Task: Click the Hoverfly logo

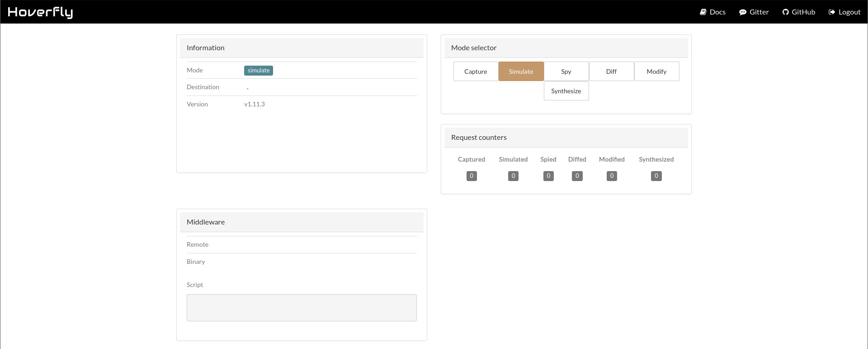Action: [40, 12]
